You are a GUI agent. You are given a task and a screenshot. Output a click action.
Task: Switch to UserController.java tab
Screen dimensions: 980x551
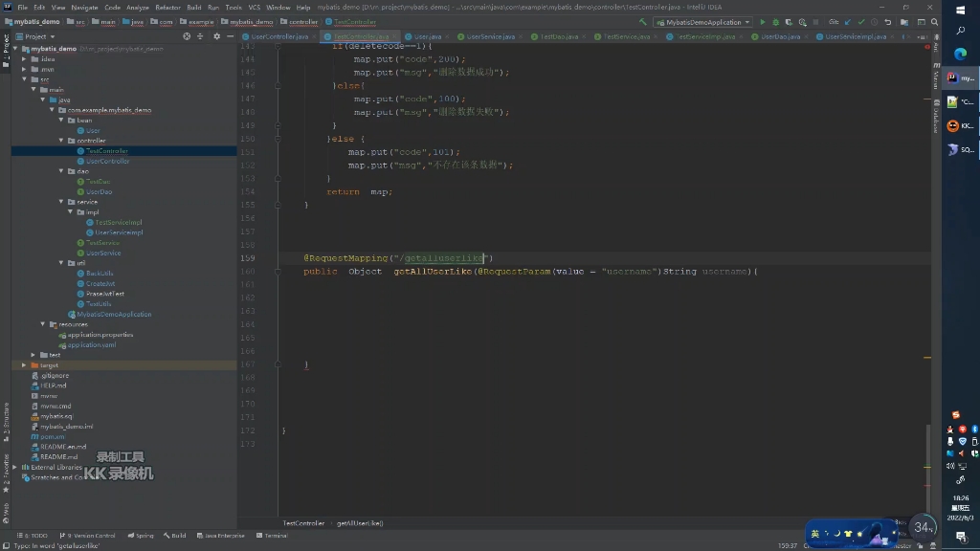coord(279,37)
